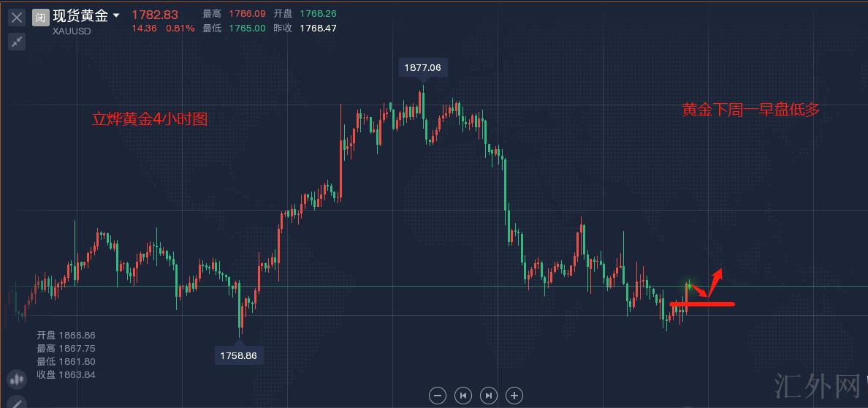Click the XAUUSD ticker symbol label
Viewport: 868px width, 408px height.
(x=72, y=31)
